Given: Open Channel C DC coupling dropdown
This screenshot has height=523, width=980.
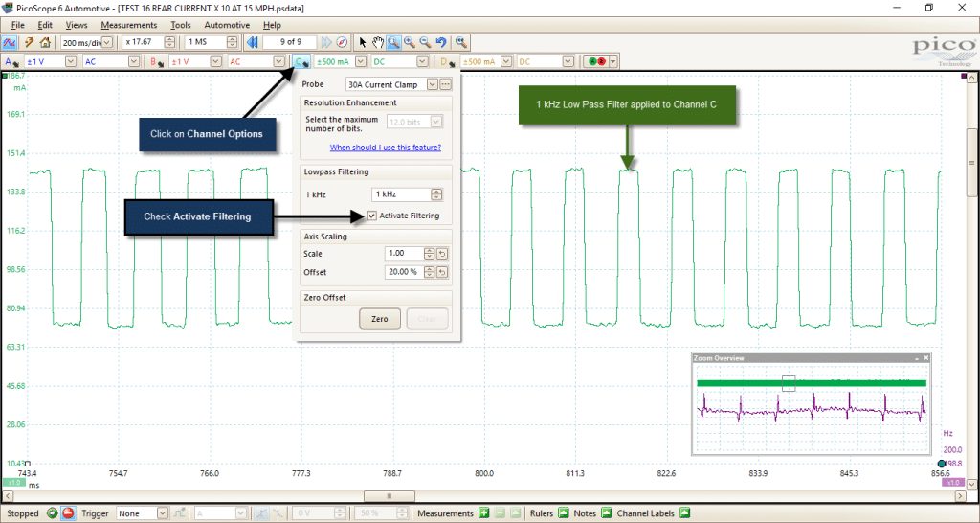Looking at the screenshot, I should coord(423,61).
